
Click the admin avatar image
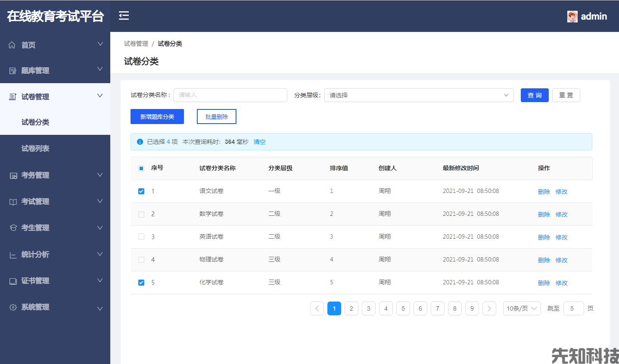[x=572, y=16]
